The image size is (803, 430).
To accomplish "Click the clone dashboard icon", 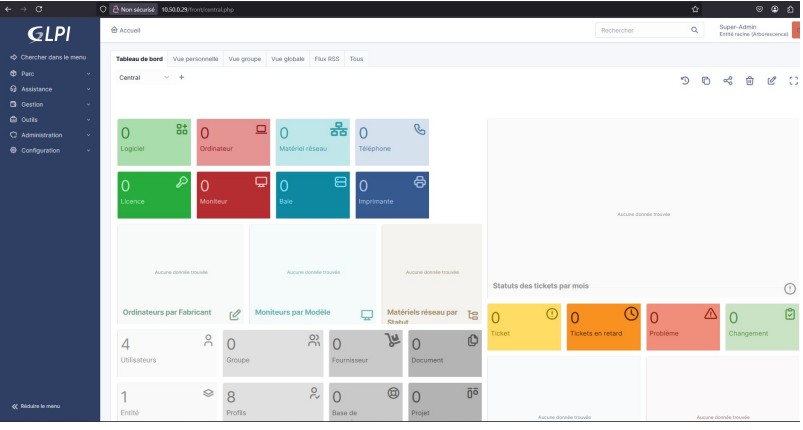I will (706, 81).
